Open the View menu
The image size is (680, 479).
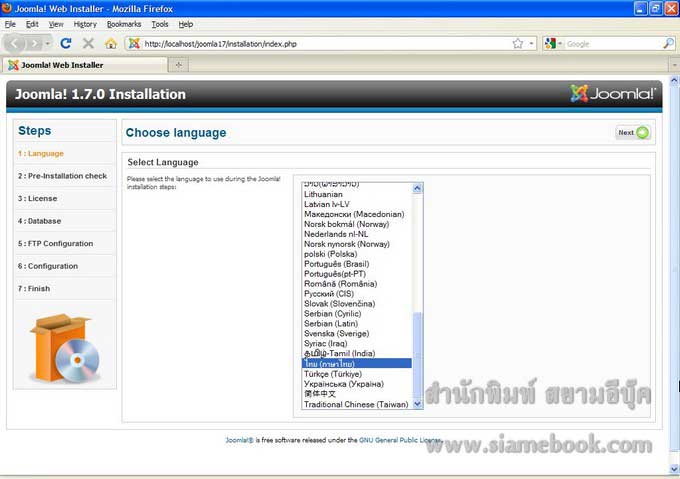click(56, 24)
